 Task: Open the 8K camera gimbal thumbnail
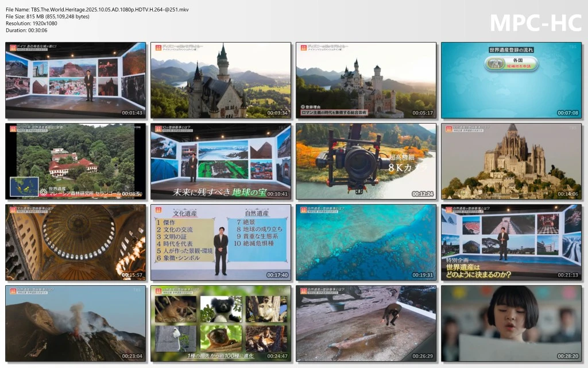pyautogui.click(x=366, y=161)
